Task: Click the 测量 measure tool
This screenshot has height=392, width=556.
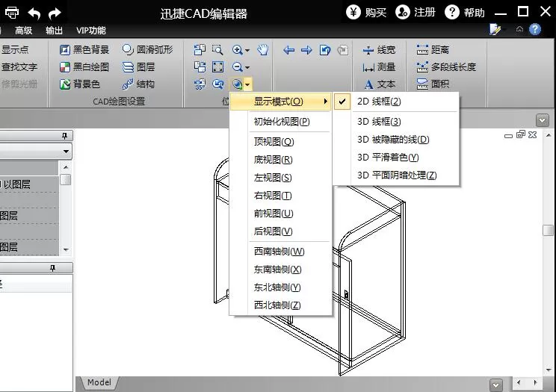Action: coord(379,67)
